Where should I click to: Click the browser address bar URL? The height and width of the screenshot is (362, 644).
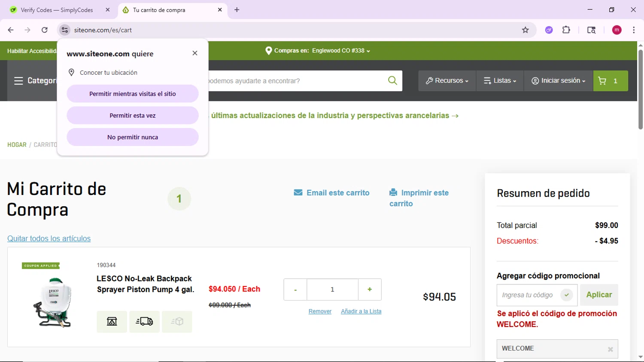click(103, 30)
